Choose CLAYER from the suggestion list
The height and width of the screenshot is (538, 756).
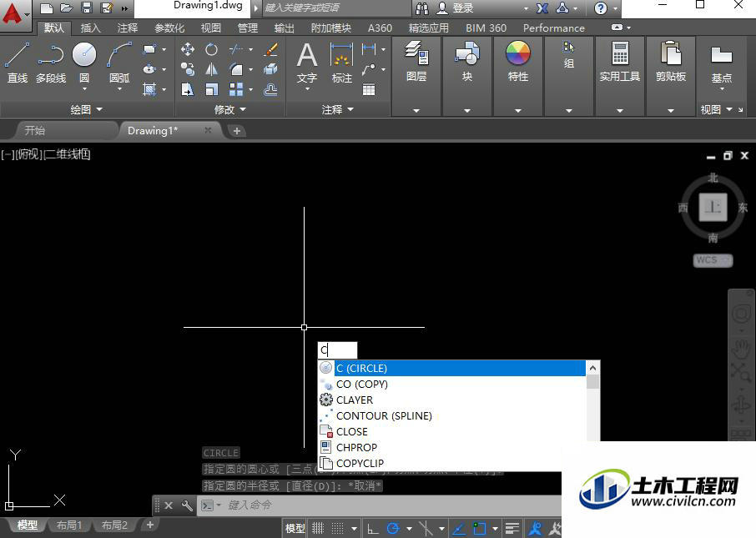[451, 400]
